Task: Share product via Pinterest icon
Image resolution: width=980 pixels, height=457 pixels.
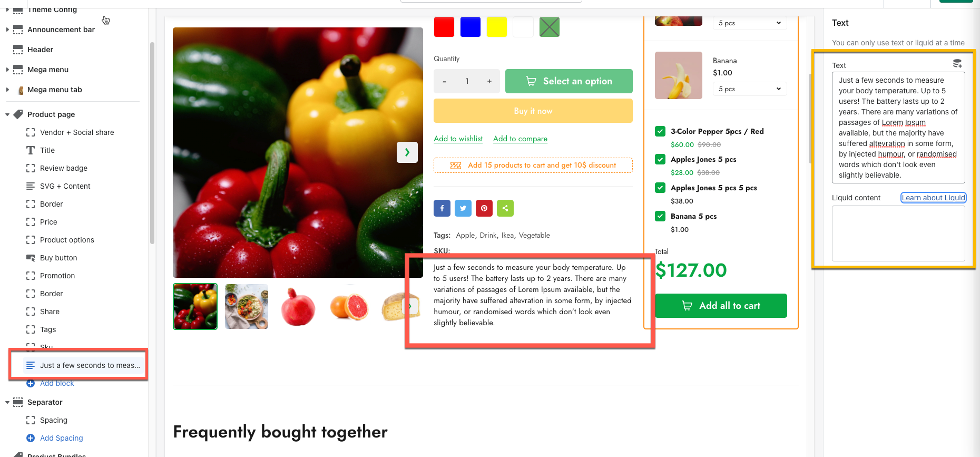Action: tap(484, 208)
